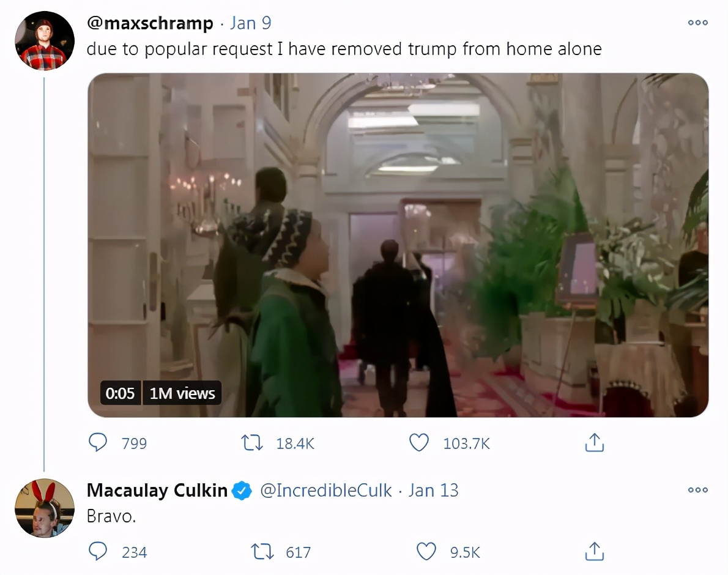Open the more options menu on maxschramp's tweet

(x=698, y=23)
